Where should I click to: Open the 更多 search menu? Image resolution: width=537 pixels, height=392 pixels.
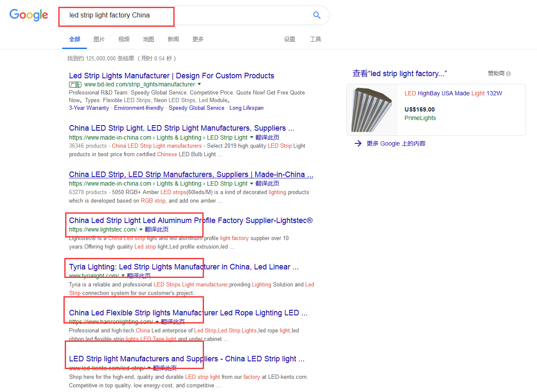point(198,39)
